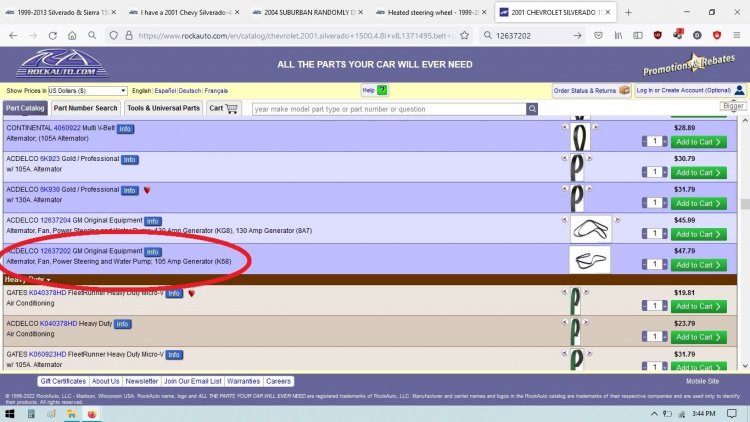The image size is (750, 422).
Task: Open the ACDELCO 12637202 part number link
Action: click(55, 251)
